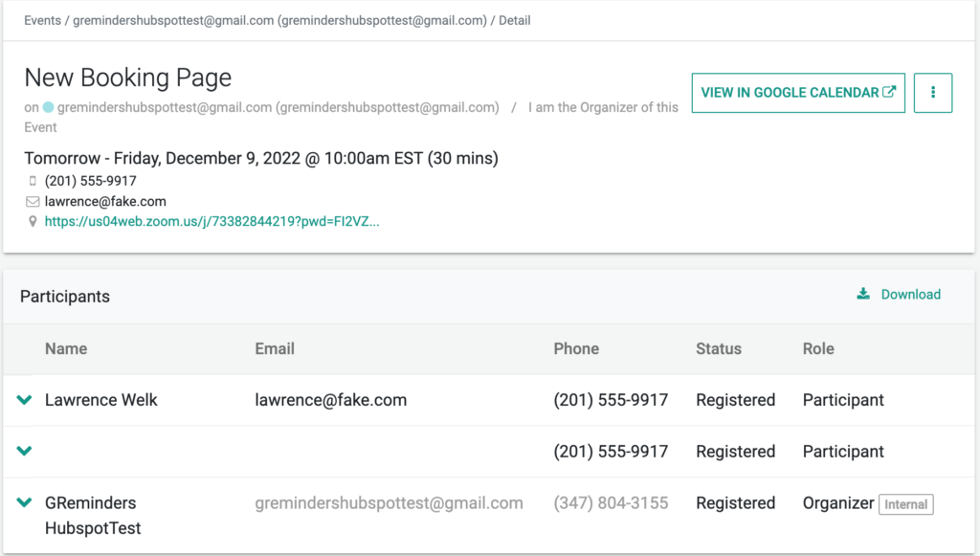Image resolution: width=980 pixels, height=556 pixels.
Task: Expand the GReminders HubspotTest organizer row
Action: pos(24,502)
